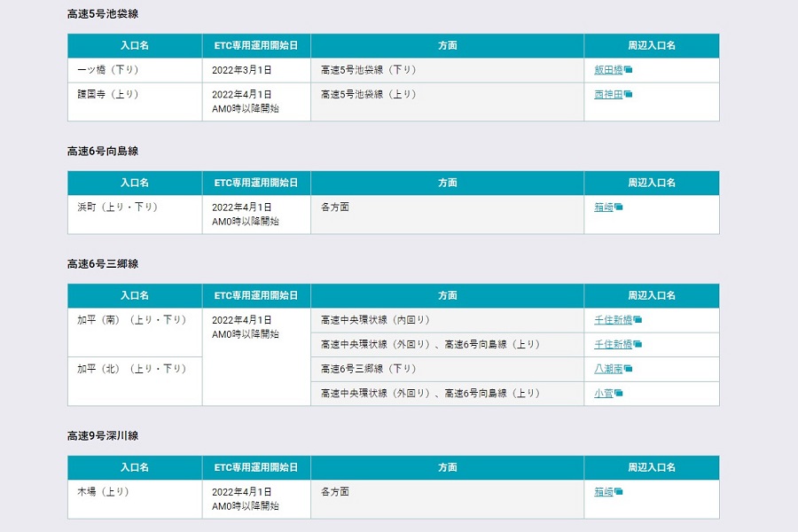The width and height of the screenshot is (798, 532).
Task: Click the 入口名 header of the 池袋線 table
Action: (x=134, y=45)
